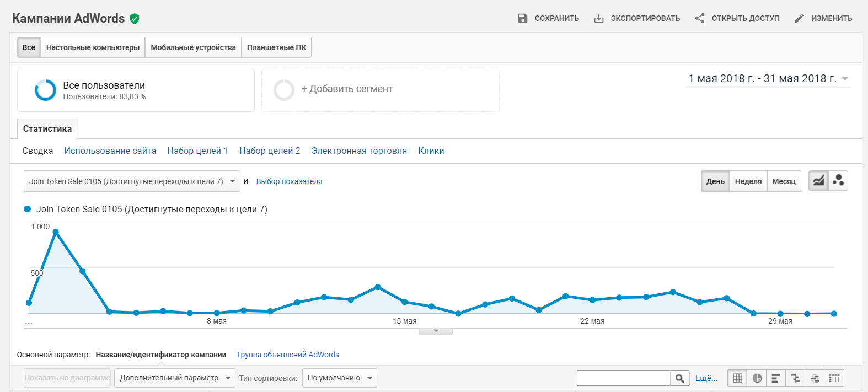Click the chart data point at 8 мая
868x392 pixels.
click(217, 313)
